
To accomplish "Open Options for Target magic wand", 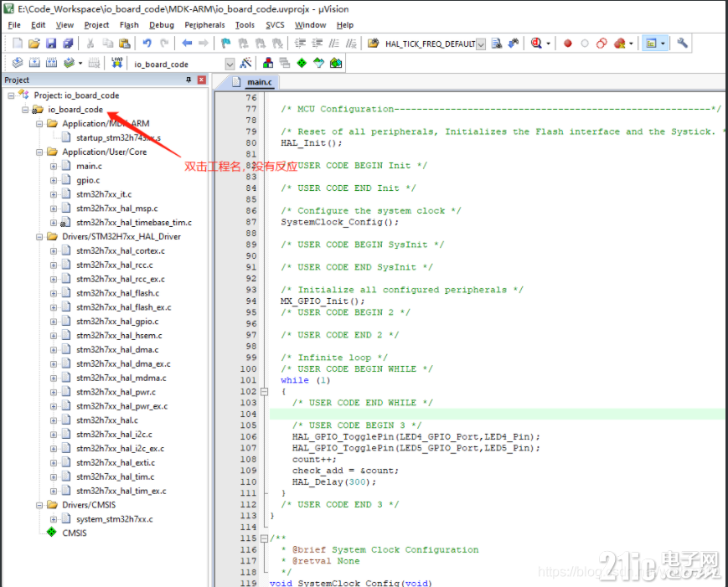I will pyautogui.click(x=245, y=63).
